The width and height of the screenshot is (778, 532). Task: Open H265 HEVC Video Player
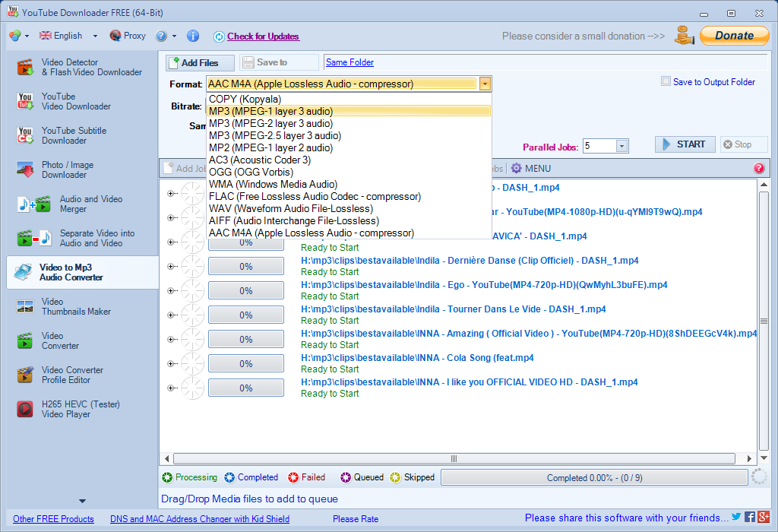68,410
